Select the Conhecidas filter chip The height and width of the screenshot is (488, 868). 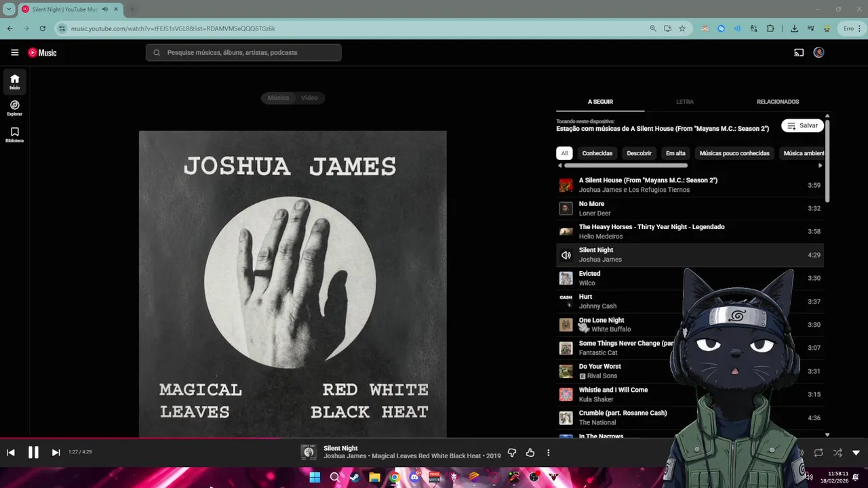[597, 153]
